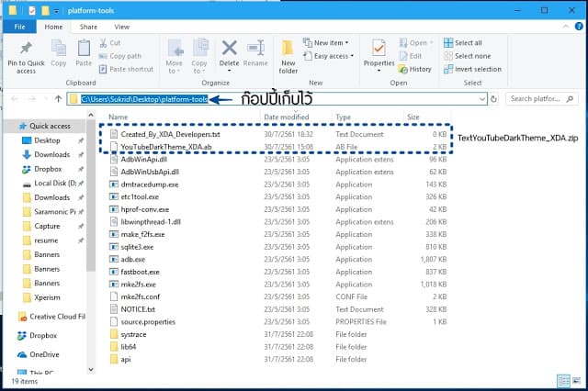
Task: Click Invert selection
Action: click(472, 69)
